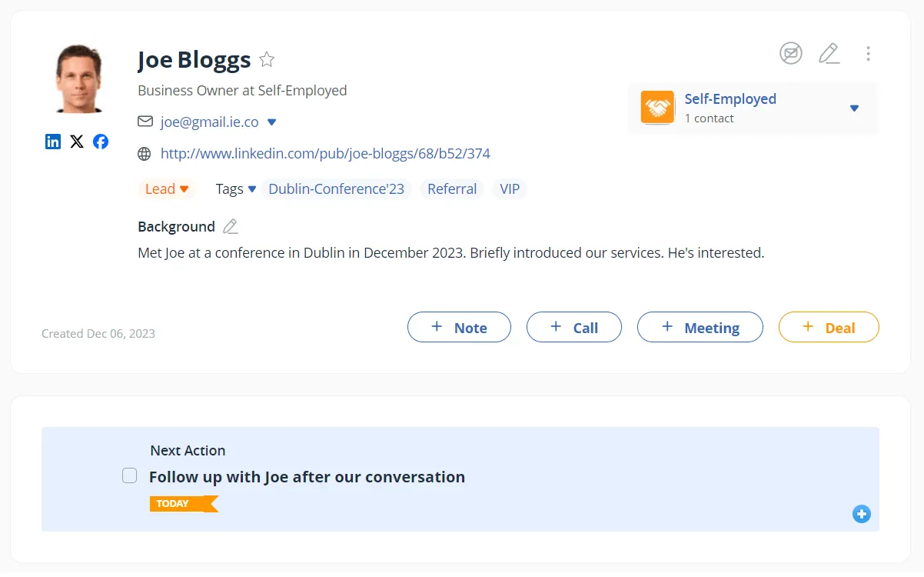Open the 'Follow up with Joe' task title

click(307, 477)
